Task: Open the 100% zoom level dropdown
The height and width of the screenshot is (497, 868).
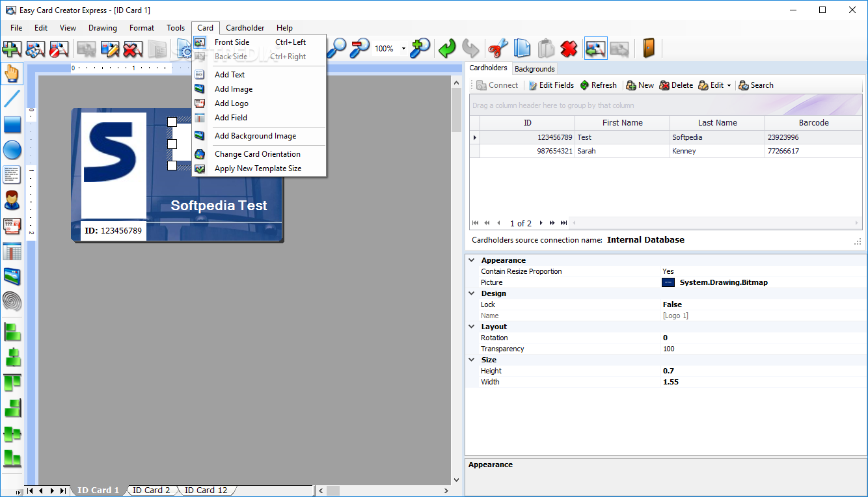Action: 403,49
